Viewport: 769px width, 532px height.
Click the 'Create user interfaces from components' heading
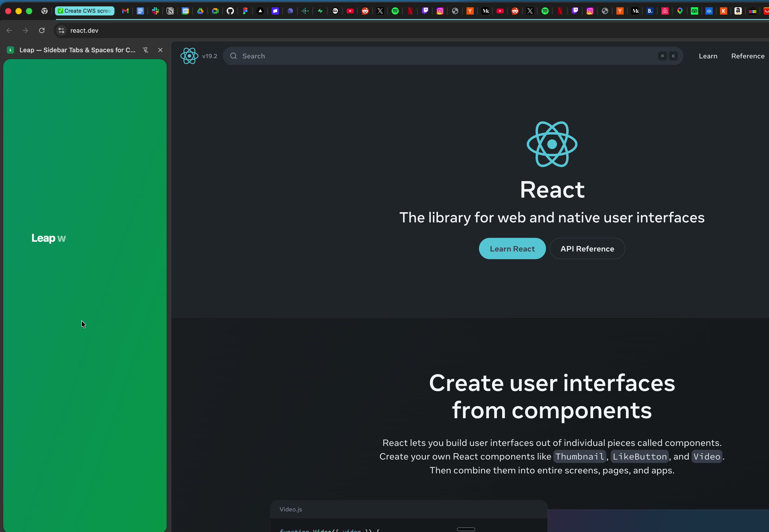point(552,396)
